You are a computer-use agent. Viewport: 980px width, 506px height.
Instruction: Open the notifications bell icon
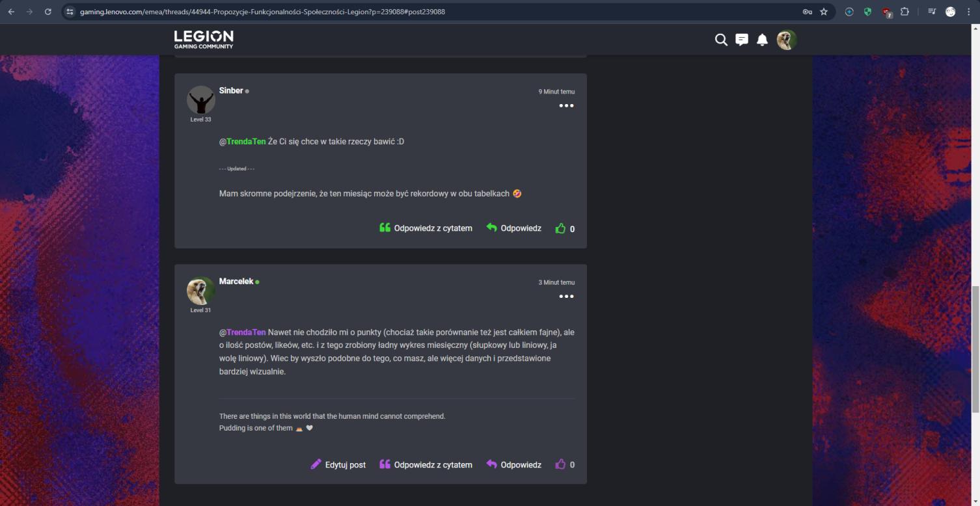[762, 40]
